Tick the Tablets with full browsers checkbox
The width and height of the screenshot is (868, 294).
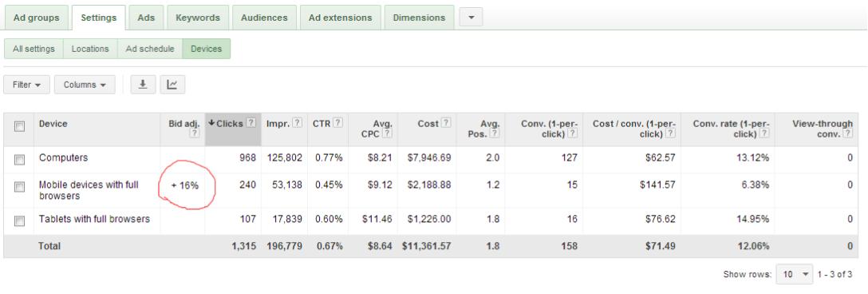[x=19, y=221]
